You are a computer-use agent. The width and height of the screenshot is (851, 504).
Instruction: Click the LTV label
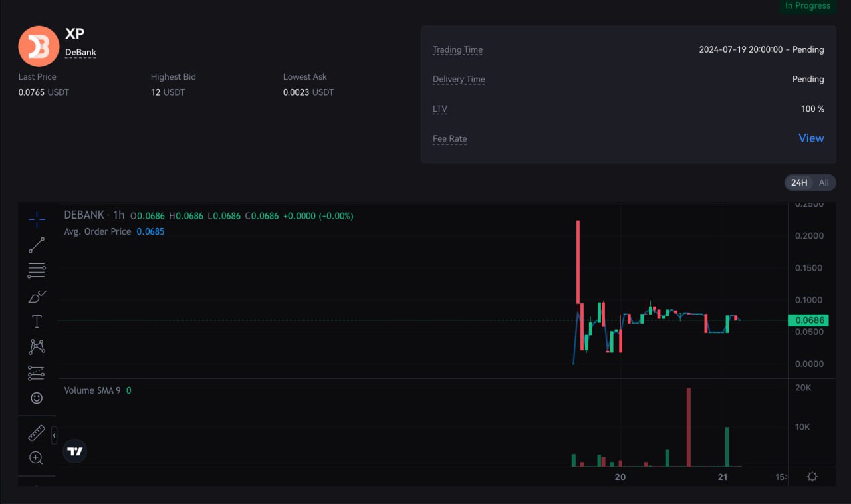point(440,109)
